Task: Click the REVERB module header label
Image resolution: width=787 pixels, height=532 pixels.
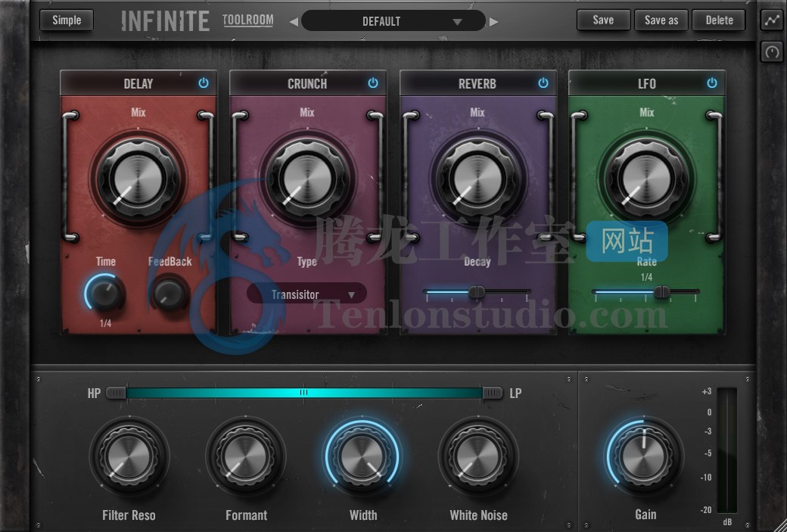Action: point(477,84)
